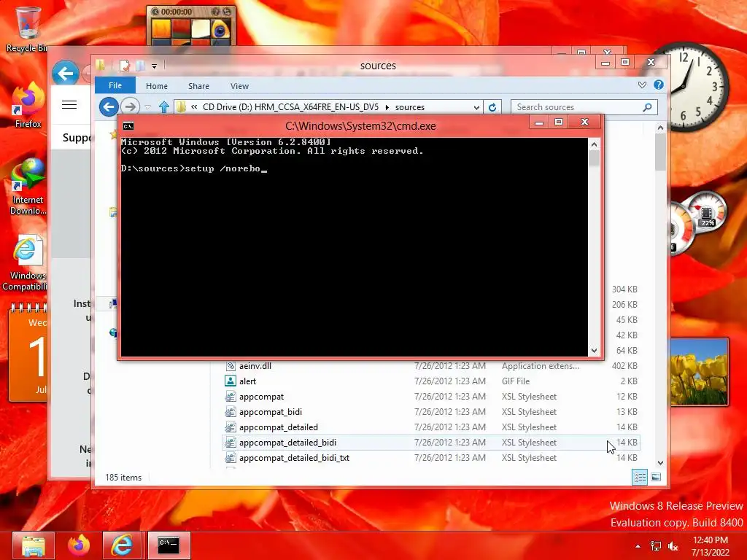Open Internet Download Manager desktop shortcut
Viewport: 747px width, 560px height.
point(28,187)
